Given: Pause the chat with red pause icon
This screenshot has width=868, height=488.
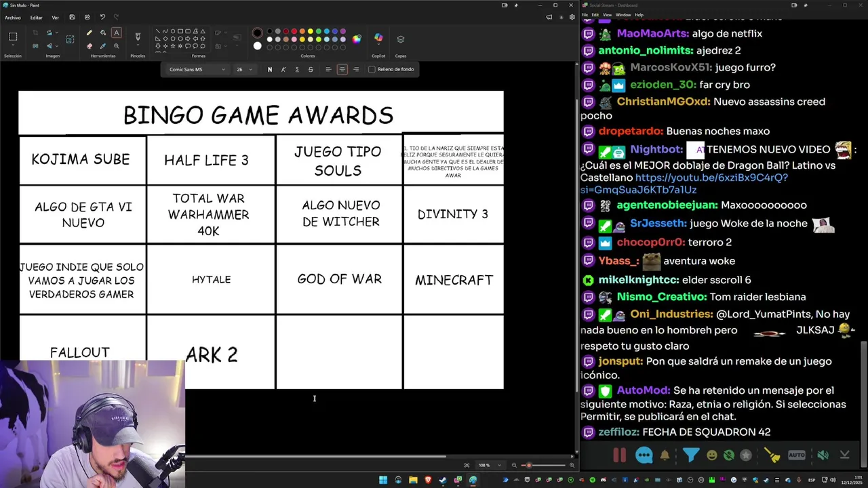Looking at the screenshot, I should [x=619, y=455].
